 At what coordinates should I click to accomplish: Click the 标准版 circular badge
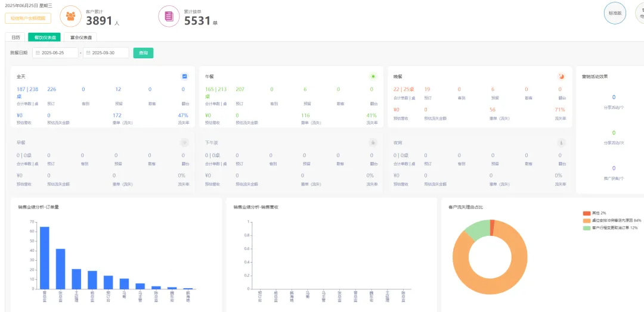tap(615, 13)
